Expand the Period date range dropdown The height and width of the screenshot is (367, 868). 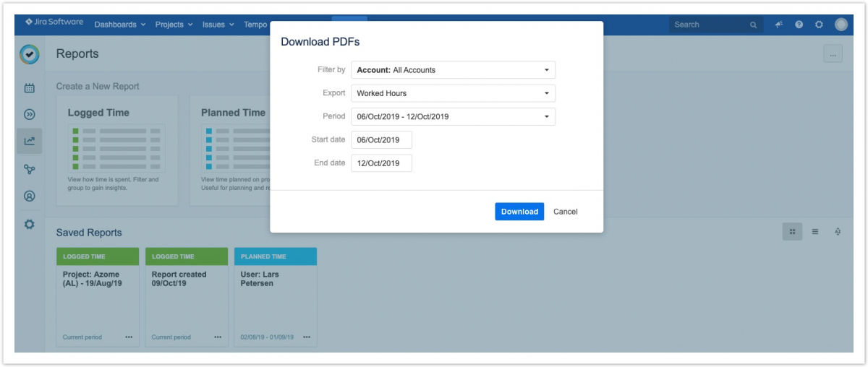coord(453,116)
